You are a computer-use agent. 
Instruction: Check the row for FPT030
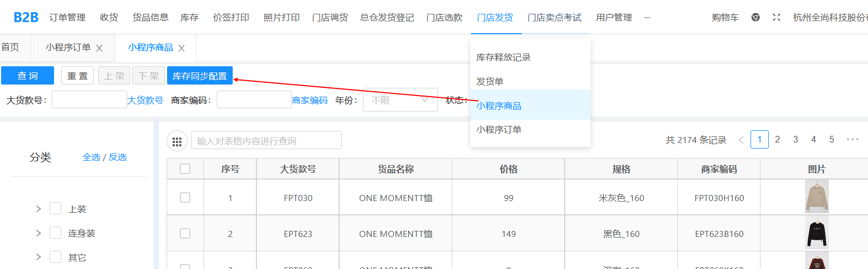pyautogui.click(x=185, y=198)
